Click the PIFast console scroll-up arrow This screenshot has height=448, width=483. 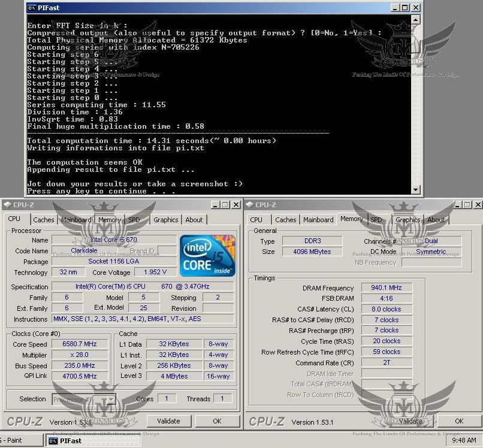[x=415, y=20]
